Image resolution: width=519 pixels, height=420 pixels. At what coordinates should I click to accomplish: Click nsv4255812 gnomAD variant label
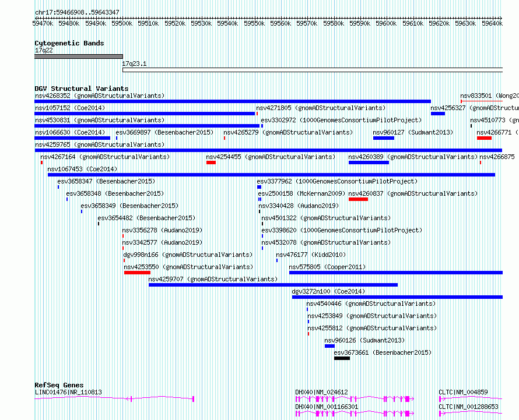pyautogui.click(x=372, y=328)
